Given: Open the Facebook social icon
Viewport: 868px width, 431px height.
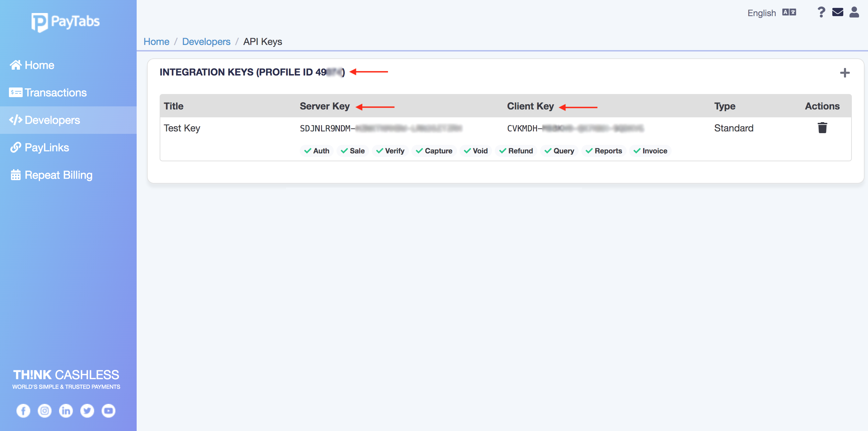Looking at the screenshot, I should click(x=23, y=411).
